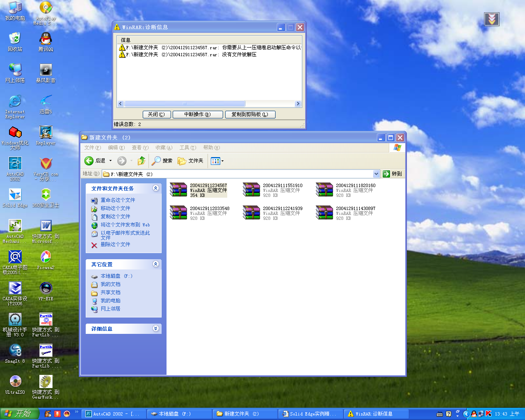Select archive 2004129112033548 file
The width and height of the screenshot is (525, 420).
click(200, 213)
